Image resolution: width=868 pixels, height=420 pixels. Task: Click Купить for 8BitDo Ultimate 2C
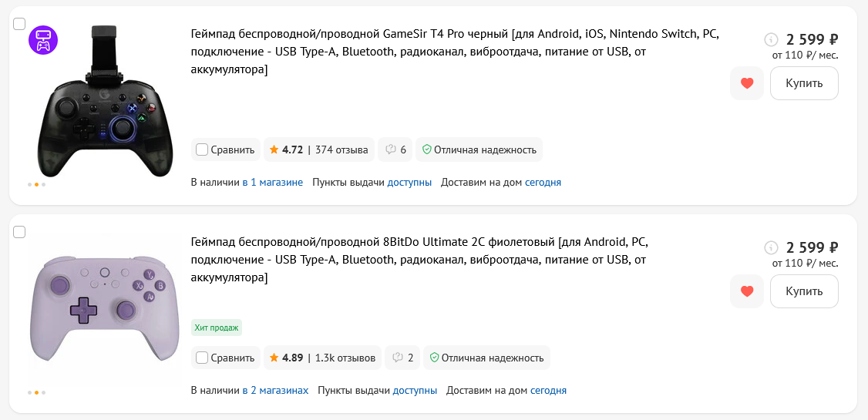tap(804, 291)
